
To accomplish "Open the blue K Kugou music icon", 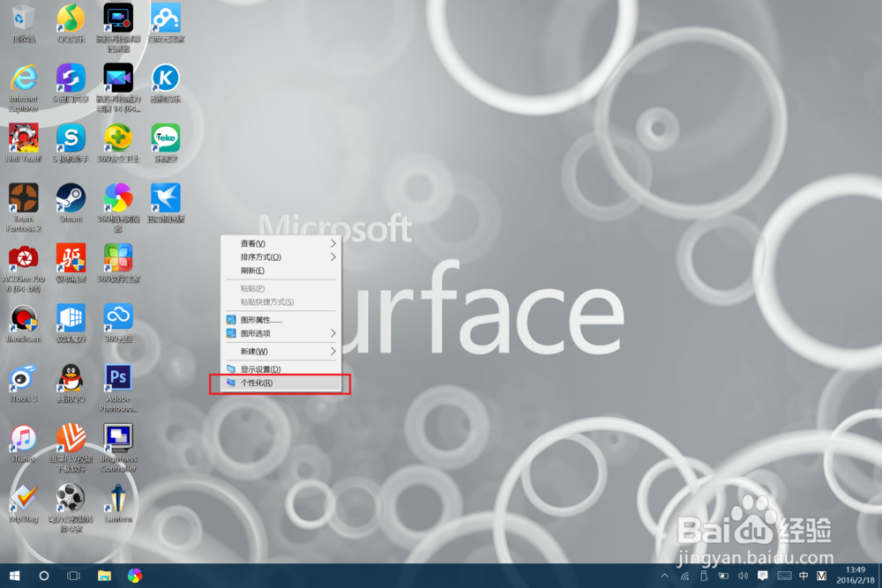I will click(x=166, y=83).
